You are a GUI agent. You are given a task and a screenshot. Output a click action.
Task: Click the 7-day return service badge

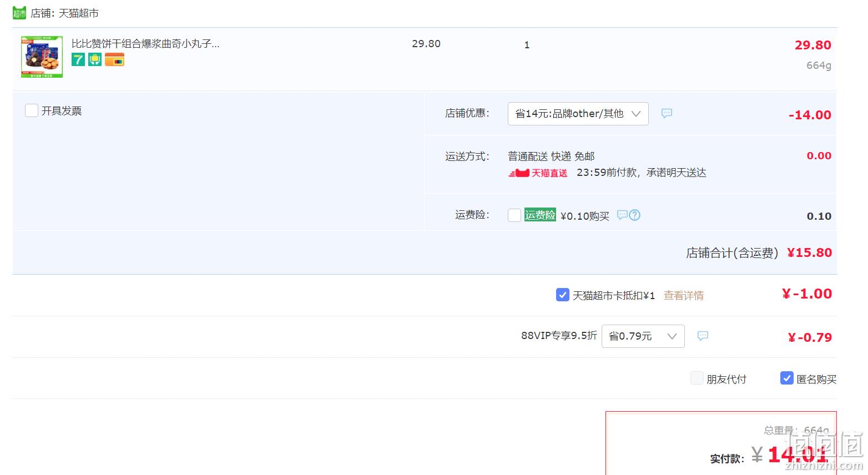[x=78, y=59]
